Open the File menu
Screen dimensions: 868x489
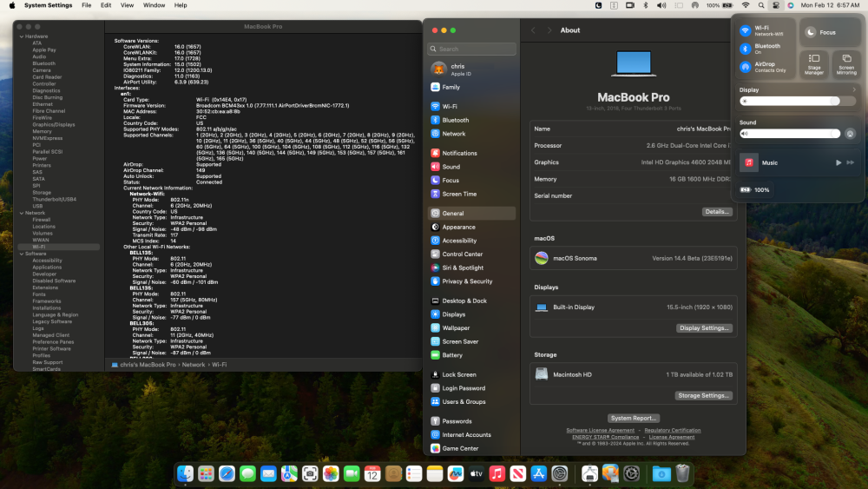[x=86, y=5]
